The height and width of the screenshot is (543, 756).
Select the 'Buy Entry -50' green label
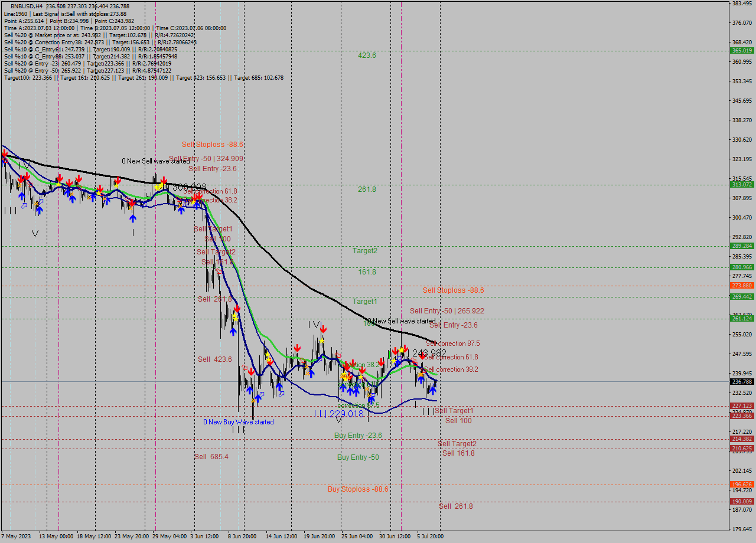click(357, 457)
